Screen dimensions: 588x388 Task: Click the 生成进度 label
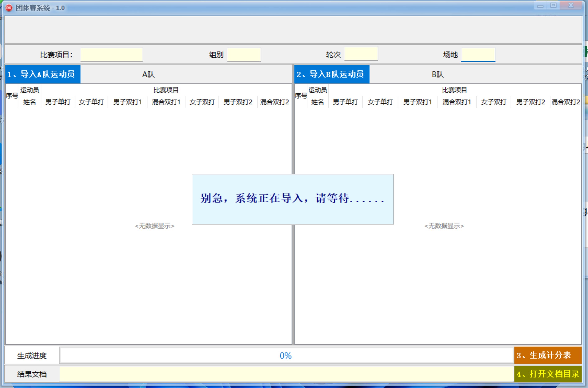[32, 356]
